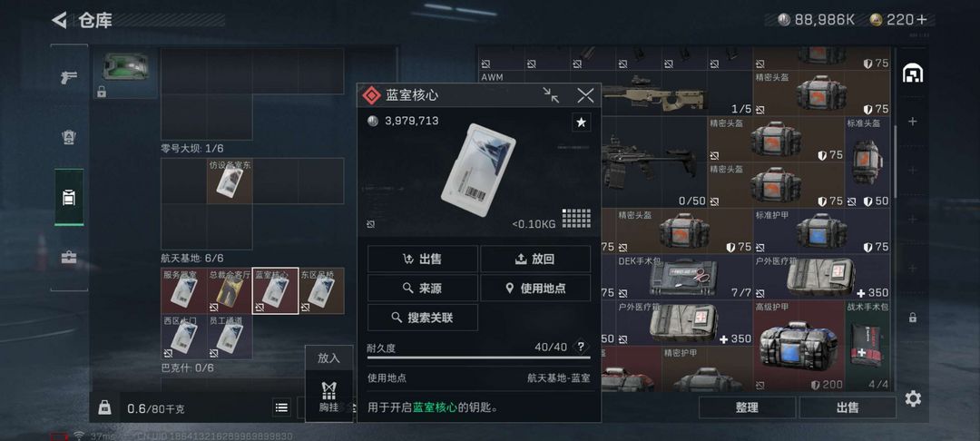Show 使用地点 usage location
This screenshot has width=980, height=441.
click(x=535, y=288)
